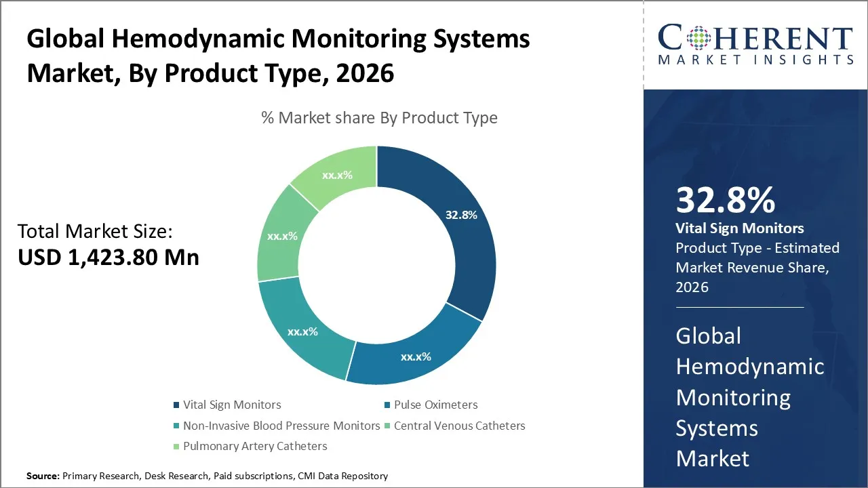Expand the 32.8% donut segment

461,215
